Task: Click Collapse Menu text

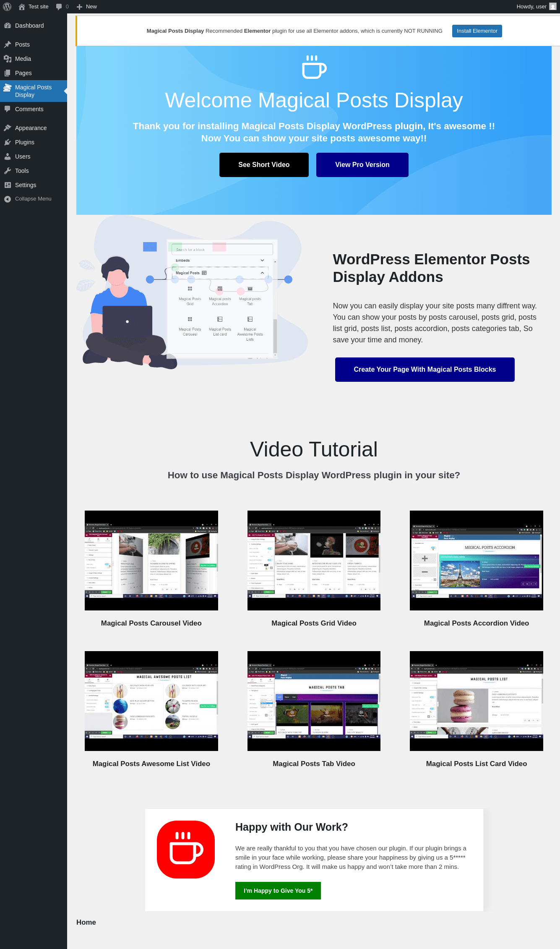Action: pyautogui.click(x=33, y=199)
